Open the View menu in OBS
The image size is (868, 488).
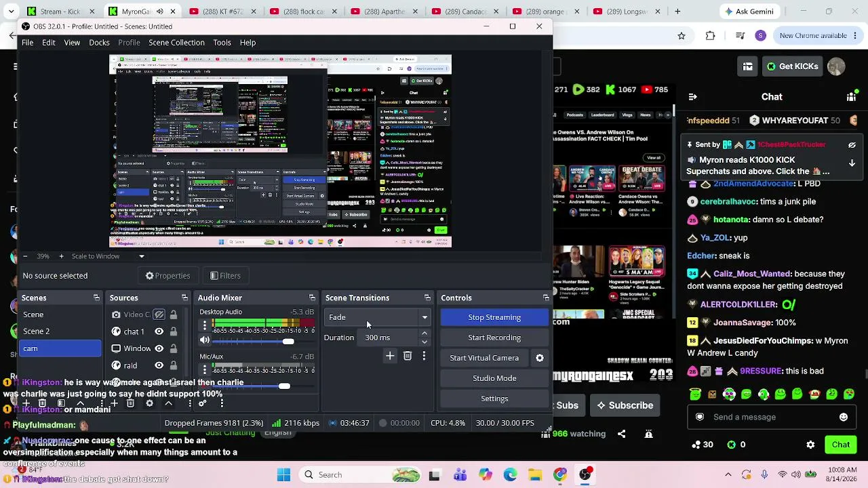[x=72, y=43]
